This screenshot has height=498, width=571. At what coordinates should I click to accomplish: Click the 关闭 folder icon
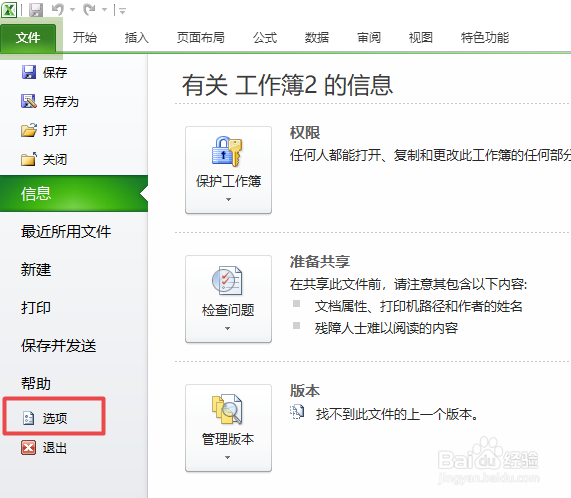29,159
